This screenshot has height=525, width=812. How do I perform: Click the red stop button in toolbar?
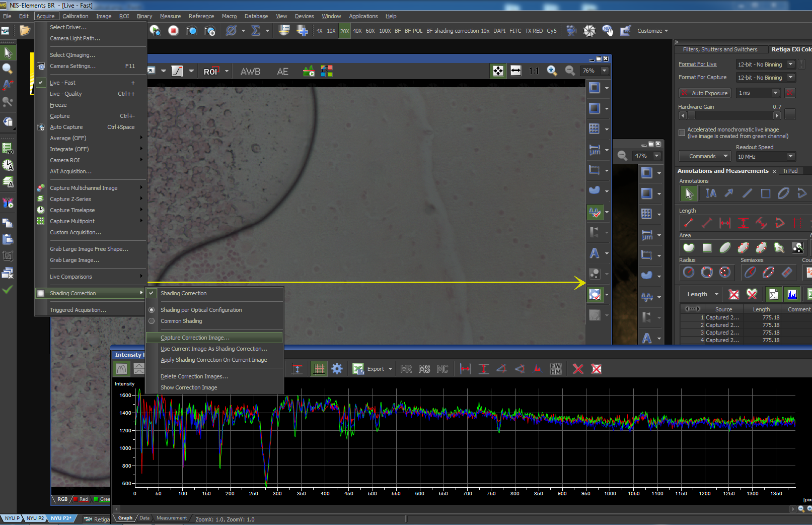click(173, 31)
